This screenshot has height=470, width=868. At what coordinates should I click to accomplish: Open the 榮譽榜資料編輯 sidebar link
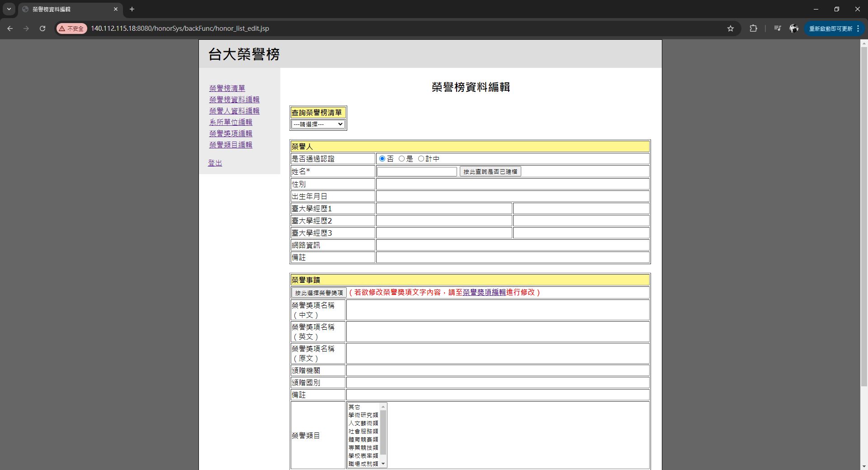pos(234,100)
